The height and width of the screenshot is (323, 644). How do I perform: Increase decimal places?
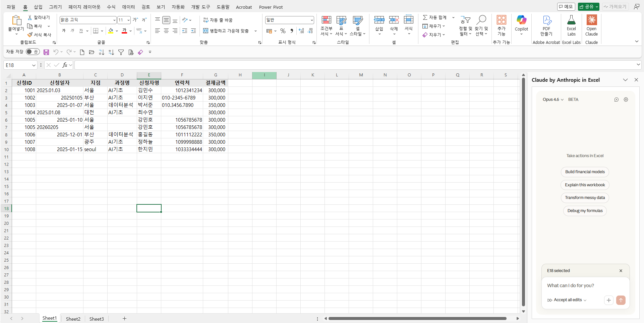(301, 31)
